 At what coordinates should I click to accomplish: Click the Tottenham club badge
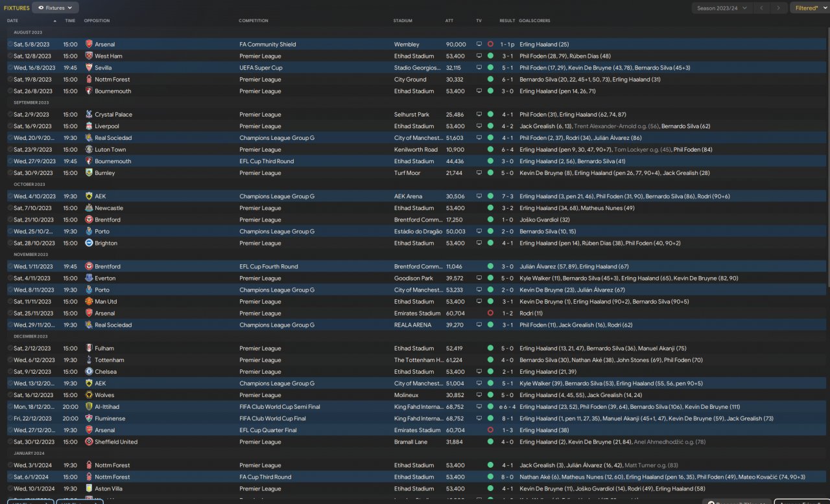pos(89,360)
